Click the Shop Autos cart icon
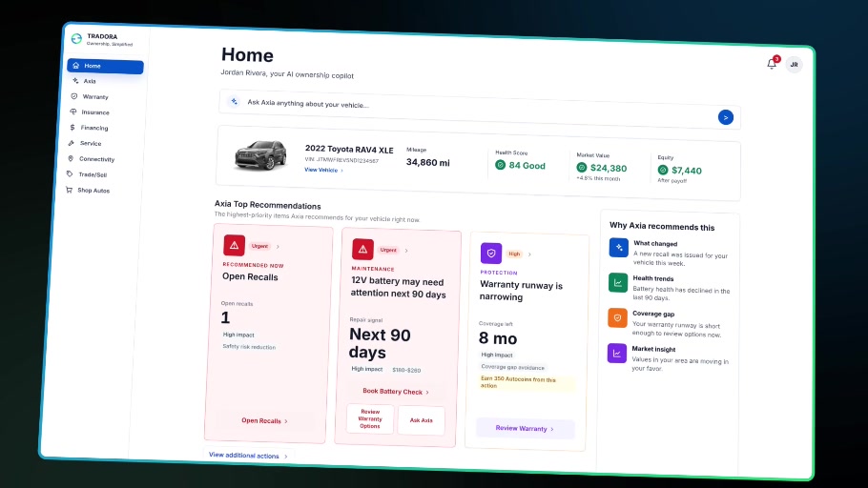The height and width of the screenshot is (488, 868). tap(70, 190)
